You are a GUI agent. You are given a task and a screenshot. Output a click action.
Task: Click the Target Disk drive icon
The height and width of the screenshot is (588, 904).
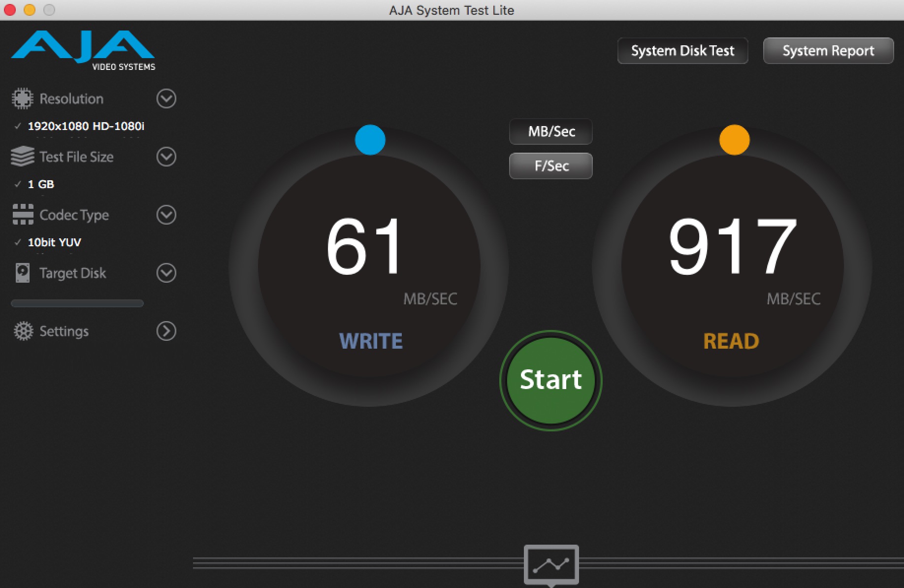click(23, 273)
